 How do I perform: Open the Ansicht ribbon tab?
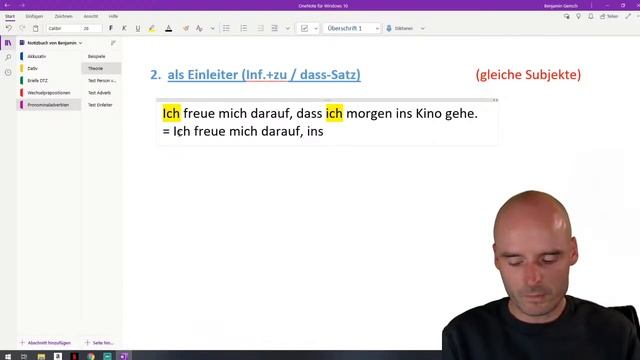click(x=91, y=16)
